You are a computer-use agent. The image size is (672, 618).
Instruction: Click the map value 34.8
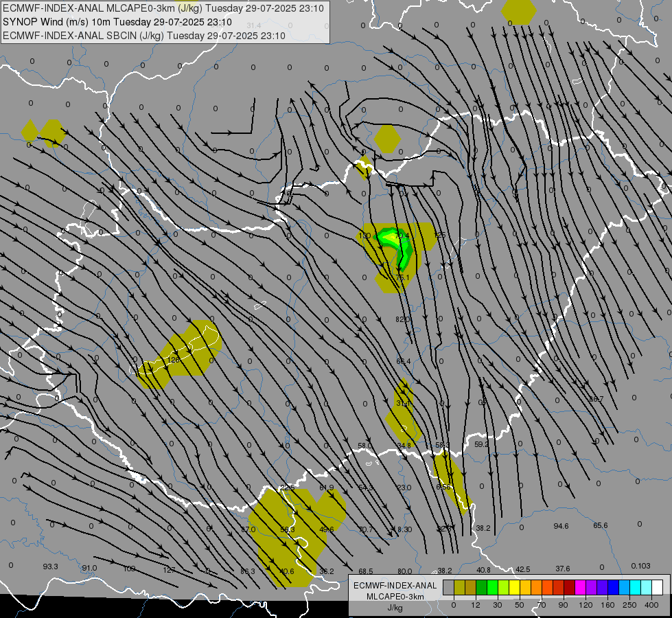tap(404, 446)
